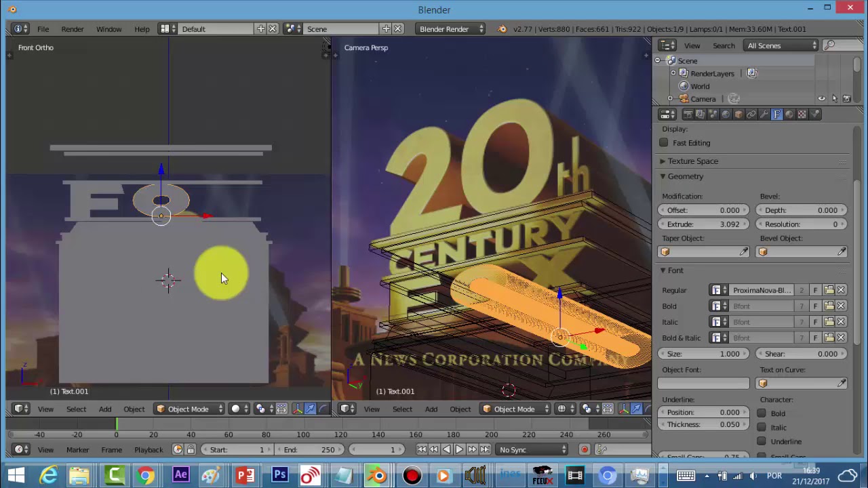
Task: Open Photoshop from the taskbar
Action: [x=279, y=475]
